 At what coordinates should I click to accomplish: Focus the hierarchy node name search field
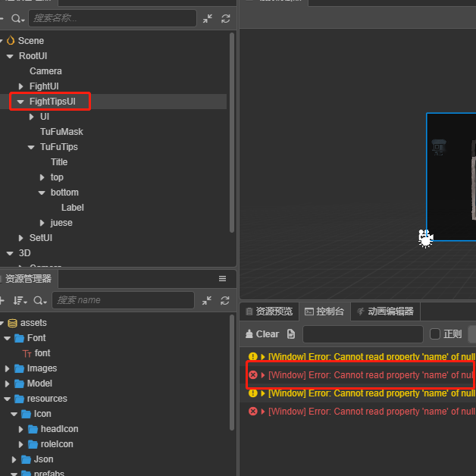(112, 18)
